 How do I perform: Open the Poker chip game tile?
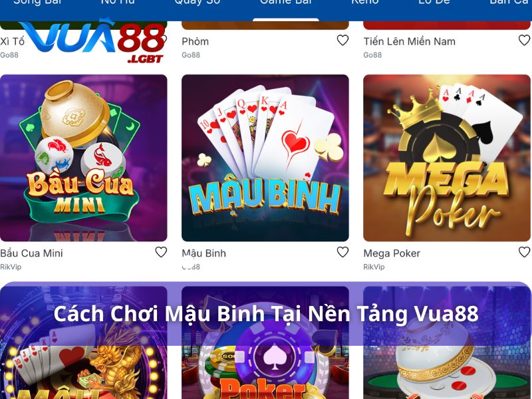click(x=265, y=342)
